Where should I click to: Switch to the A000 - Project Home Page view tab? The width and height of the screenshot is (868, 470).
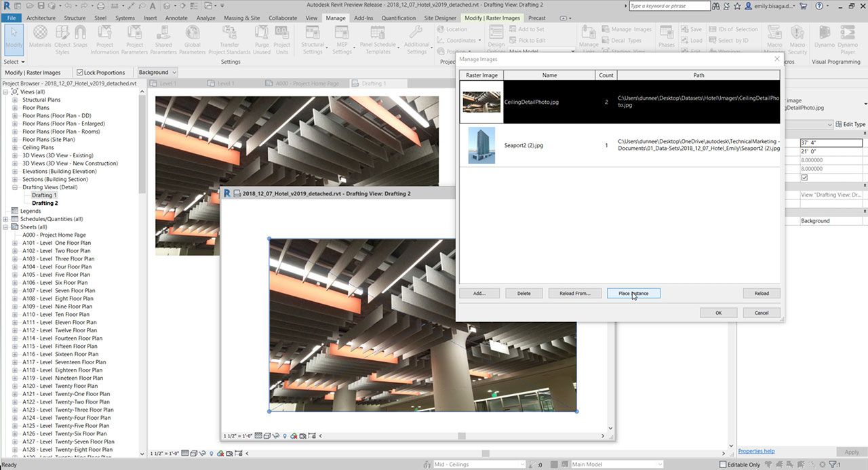307,83
